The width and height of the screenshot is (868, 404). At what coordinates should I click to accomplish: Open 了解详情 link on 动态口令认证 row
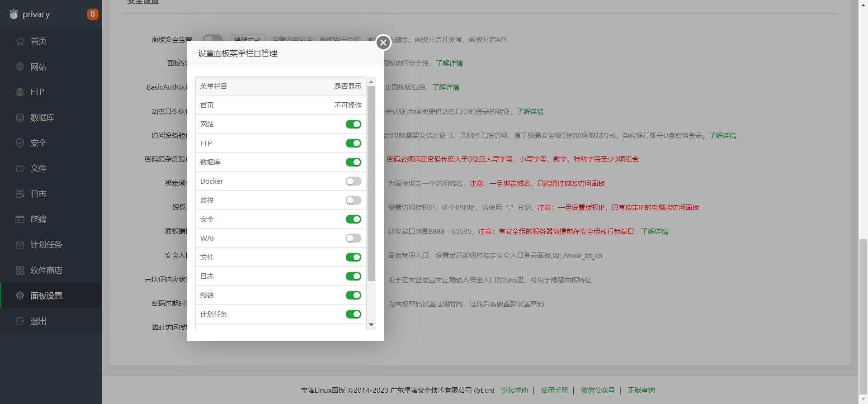[530, 112]
